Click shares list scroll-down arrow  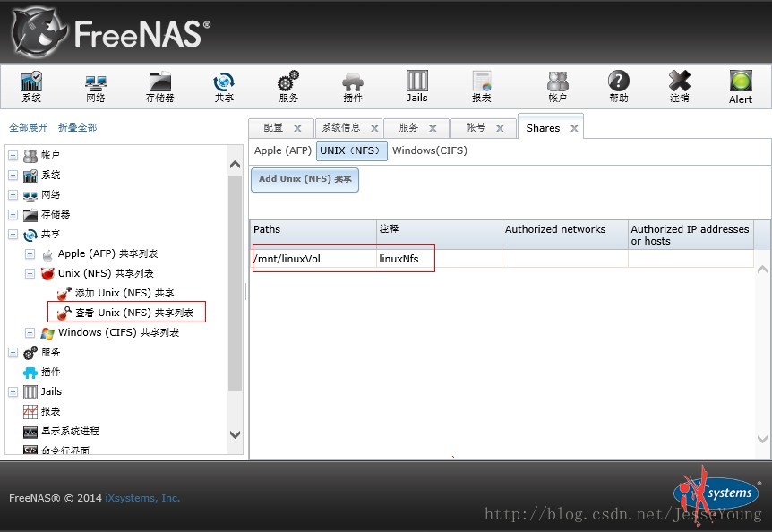[763, 439]
